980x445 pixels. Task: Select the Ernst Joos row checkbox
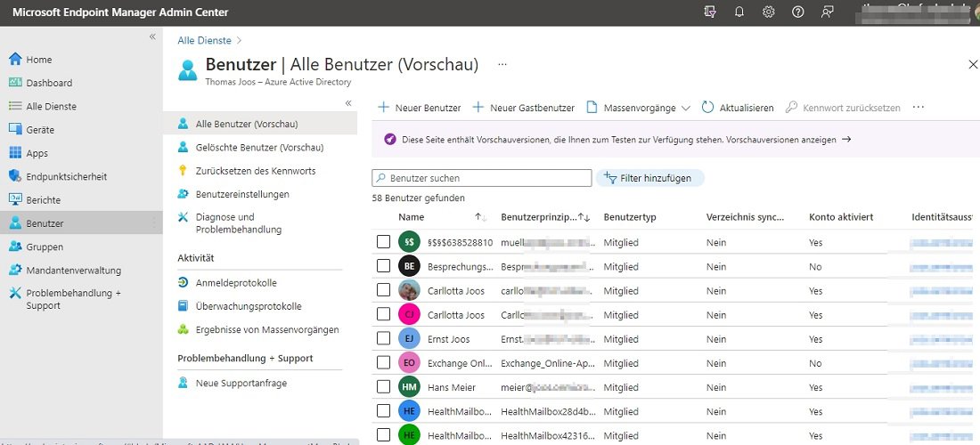click(x=383, y=339)
